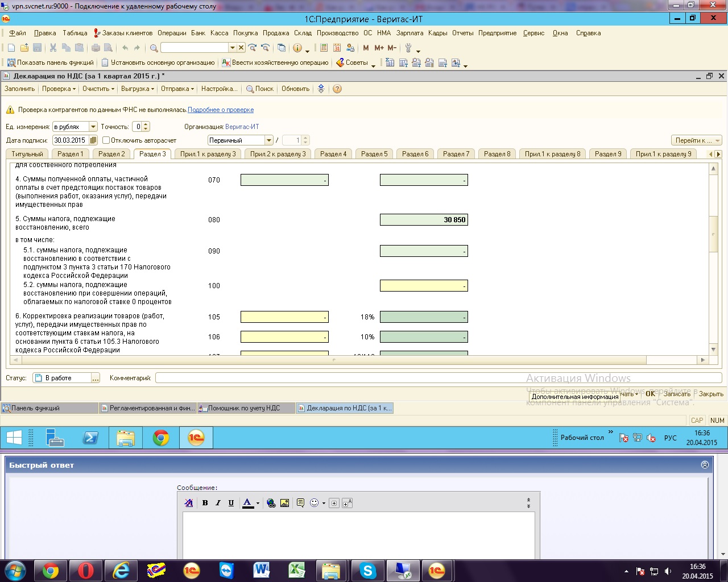Open the calculator icon in the toolbar
The height and width of the screenshot is (582, 728).
(324, 48)
